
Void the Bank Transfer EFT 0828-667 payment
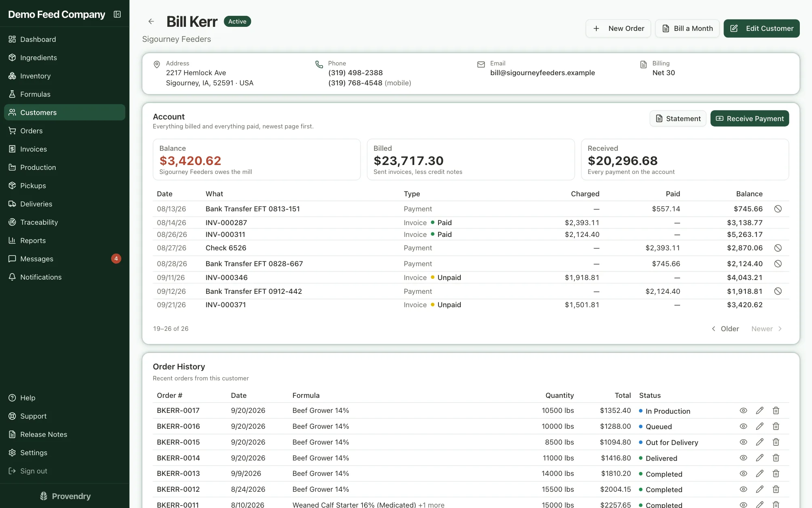[778, 264]
